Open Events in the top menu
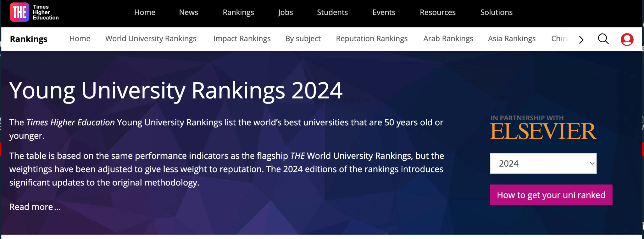Viewport: 644px width, 239px height. (x=384, y=12)
